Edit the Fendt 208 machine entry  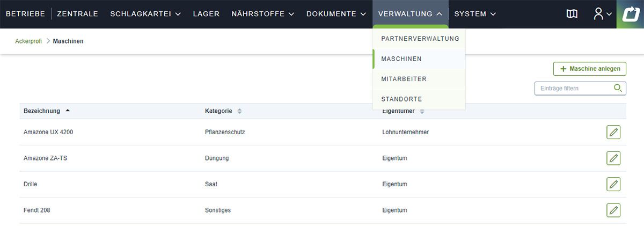pos(613,210)
